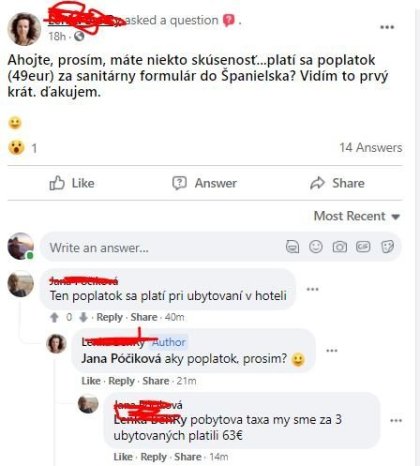Click the avatar sticker icon in answer box
This screenshot has width=420, height=466.
point(292,247)
